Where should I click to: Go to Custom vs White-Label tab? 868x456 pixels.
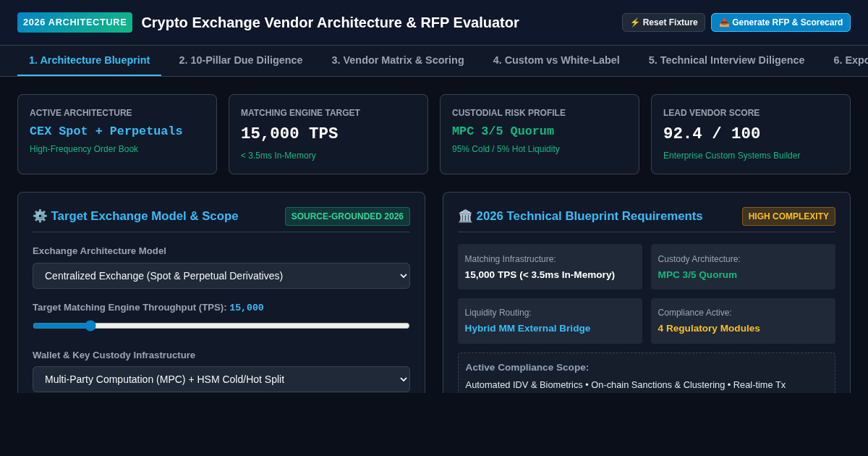[556, 60]
